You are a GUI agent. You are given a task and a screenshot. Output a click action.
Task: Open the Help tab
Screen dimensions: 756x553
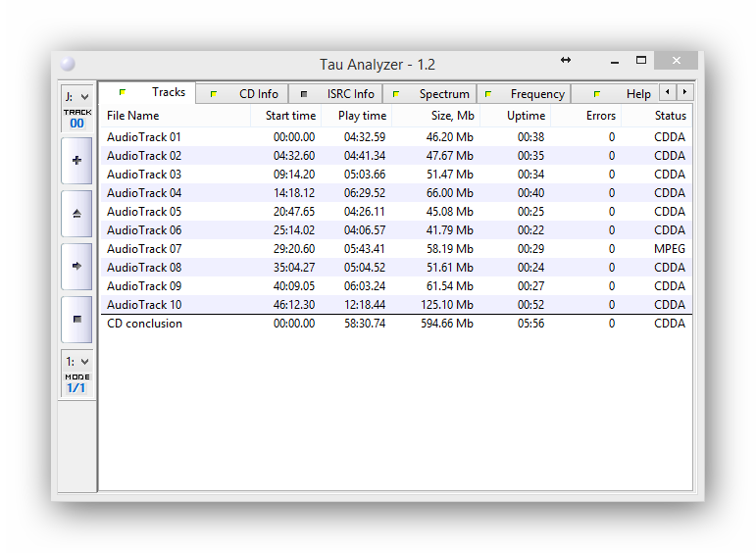615,94
